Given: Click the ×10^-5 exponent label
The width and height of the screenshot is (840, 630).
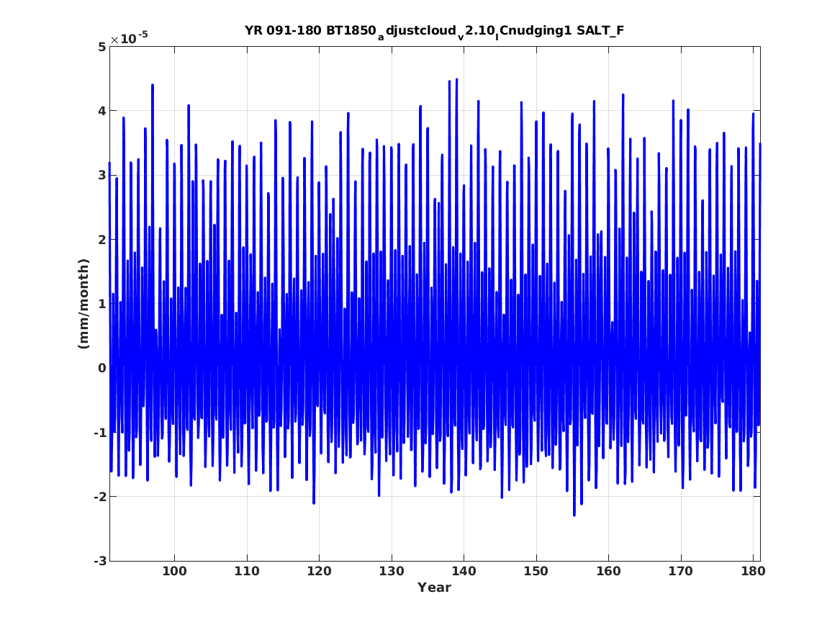Looking at the screenshot, I should (x=129, y=38).
